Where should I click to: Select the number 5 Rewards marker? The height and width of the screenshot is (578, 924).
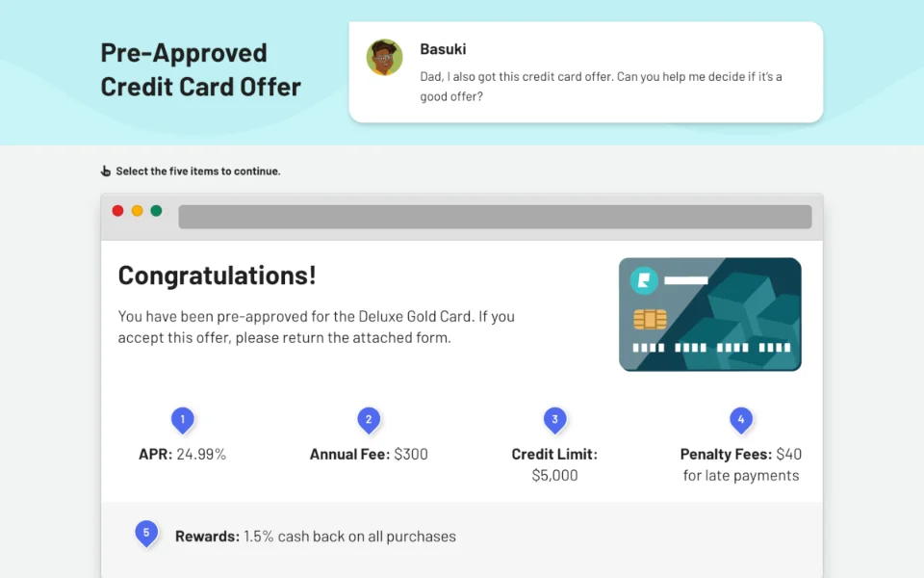click(146, 533)
